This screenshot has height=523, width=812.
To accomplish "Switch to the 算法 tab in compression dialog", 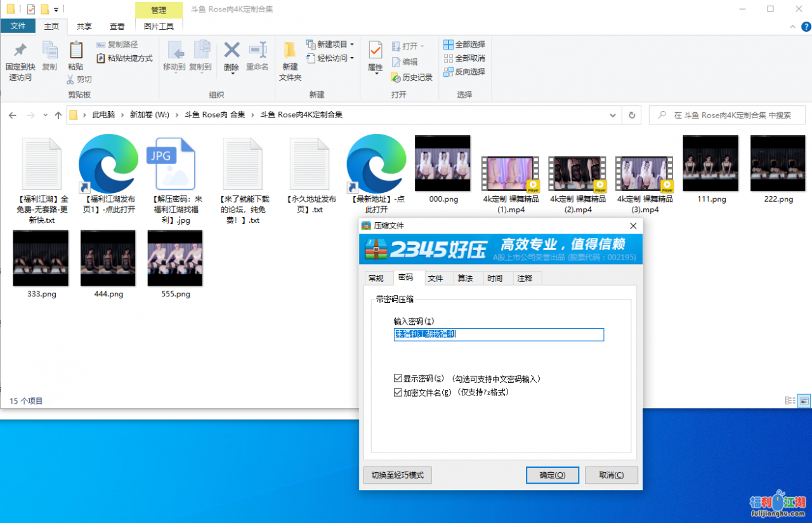I will [467, 277].
